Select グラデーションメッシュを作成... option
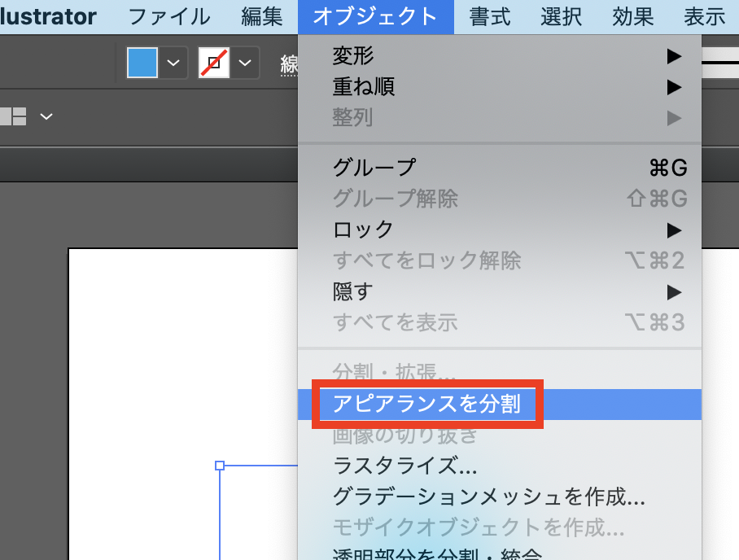 coord(488,497)
